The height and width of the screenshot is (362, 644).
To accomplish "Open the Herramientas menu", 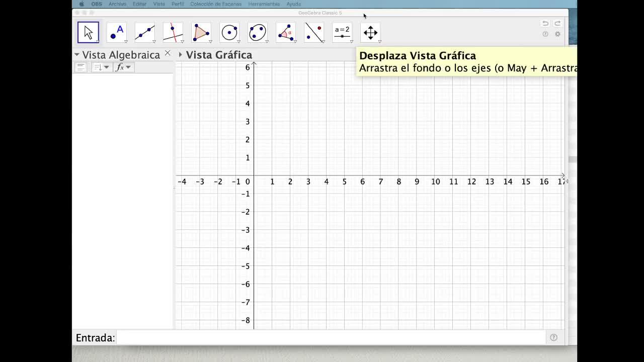I will (x=264, y=4).
